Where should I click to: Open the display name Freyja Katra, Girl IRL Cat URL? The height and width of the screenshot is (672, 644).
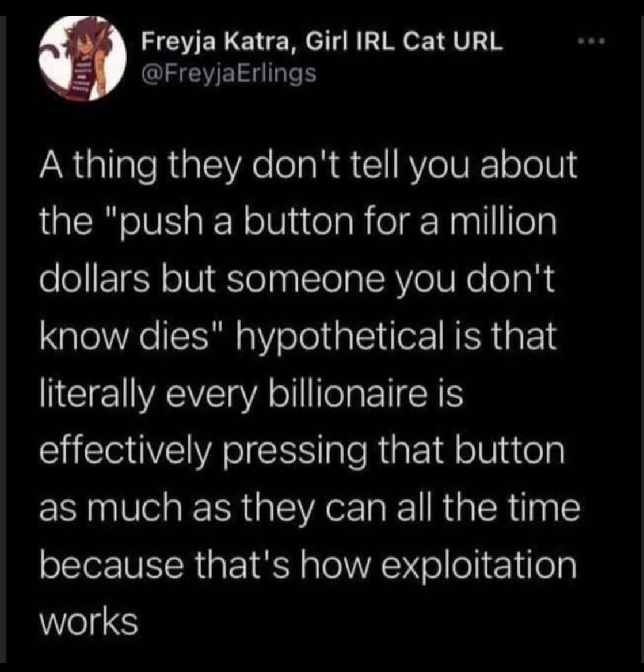tap(322, 41)
